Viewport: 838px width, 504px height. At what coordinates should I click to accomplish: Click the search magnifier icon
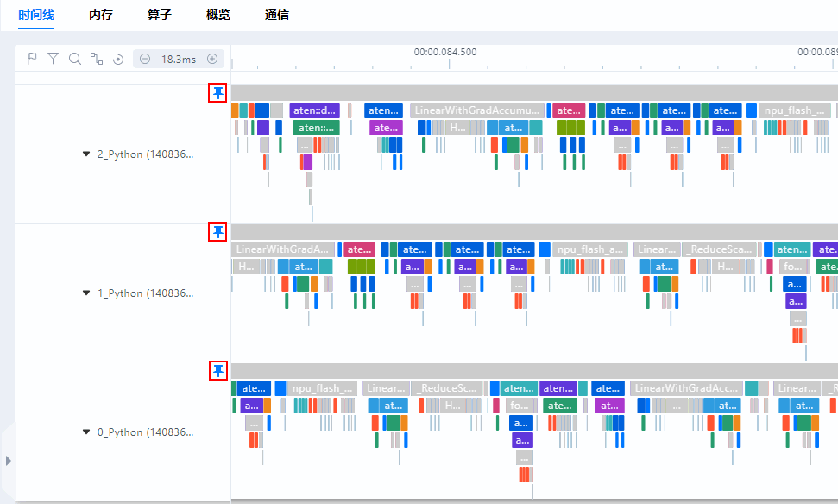pyautogui.click(x=75, y=59)
